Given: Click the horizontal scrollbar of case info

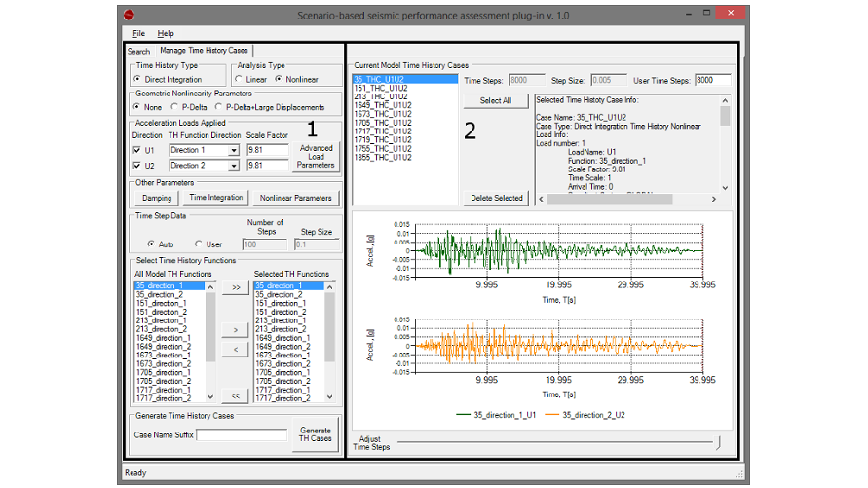Looking at the screenshot, I should tap(627, 199).
